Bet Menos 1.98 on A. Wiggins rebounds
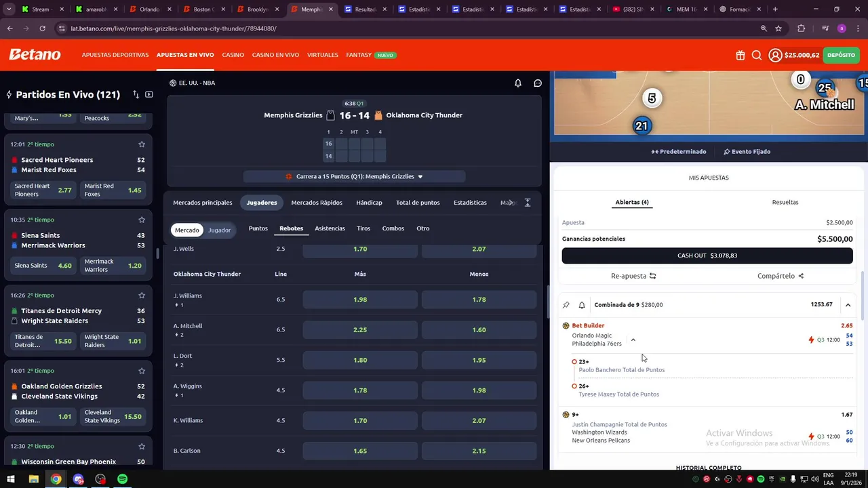 [479, 390]
